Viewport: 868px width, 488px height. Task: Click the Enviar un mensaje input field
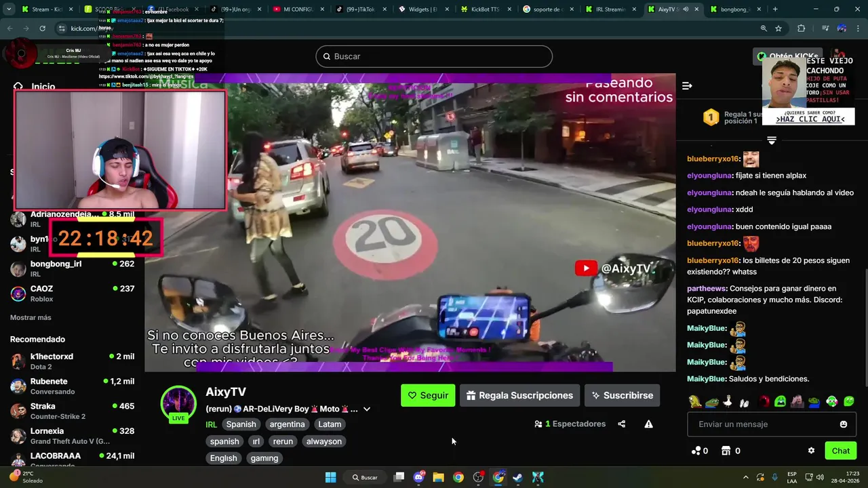coord(772,424)
